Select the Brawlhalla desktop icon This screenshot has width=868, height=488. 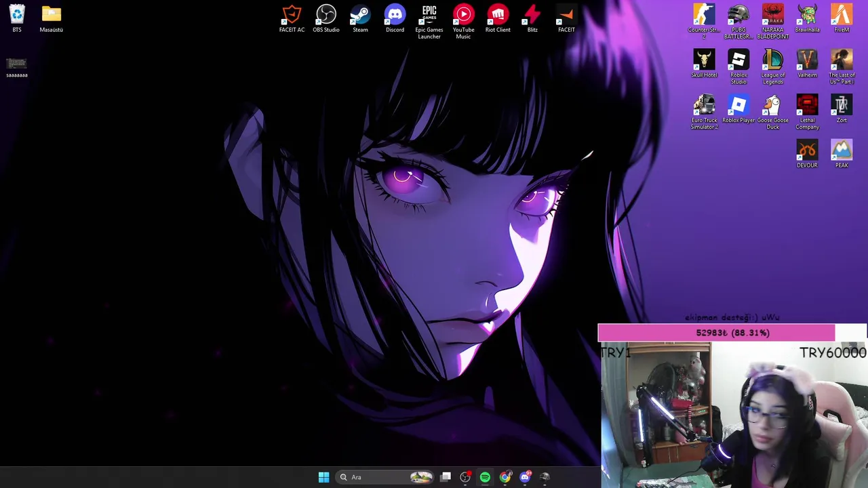(807, 19)
